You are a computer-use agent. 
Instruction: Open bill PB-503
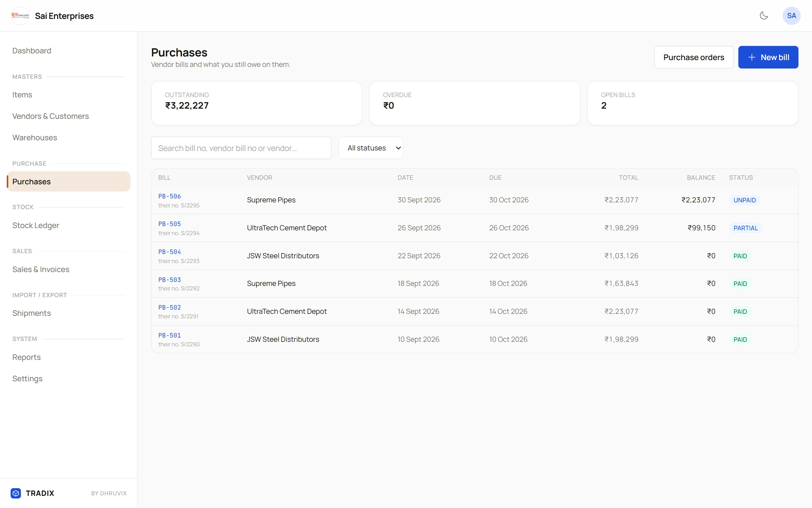point(169,280)
